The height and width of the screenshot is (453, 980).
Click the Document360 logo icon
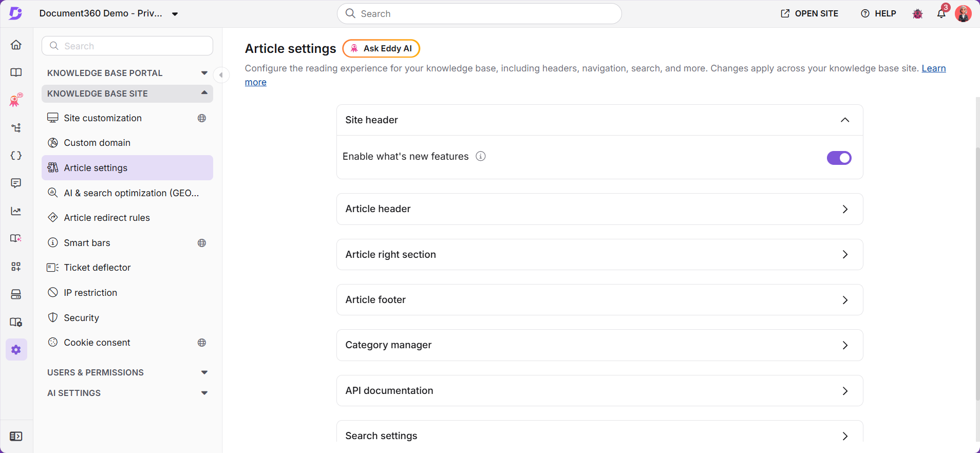(16, 13)
